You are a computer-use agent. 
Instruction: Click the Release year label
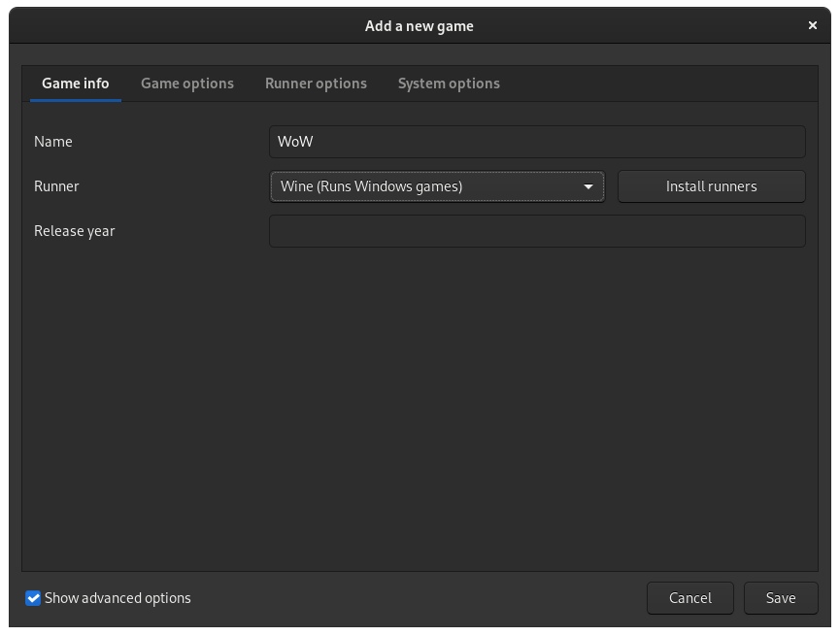click(75, 231)
